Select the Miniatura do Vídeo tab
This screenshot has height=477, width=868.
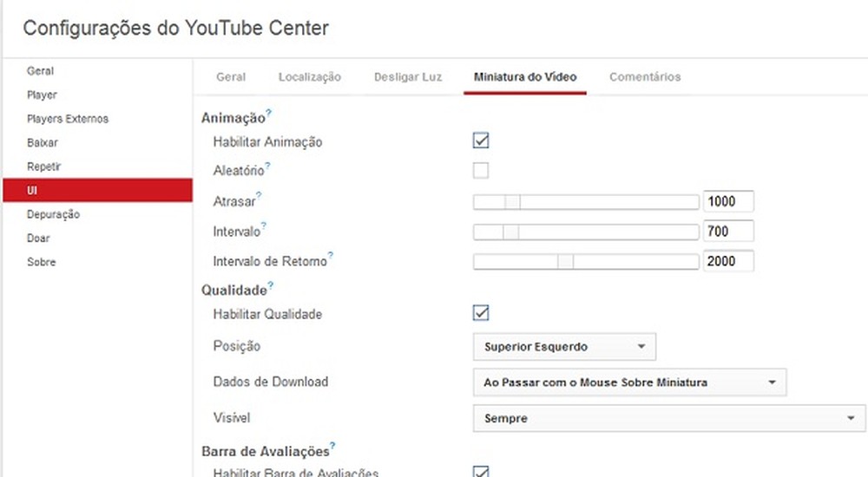[525, 77]
